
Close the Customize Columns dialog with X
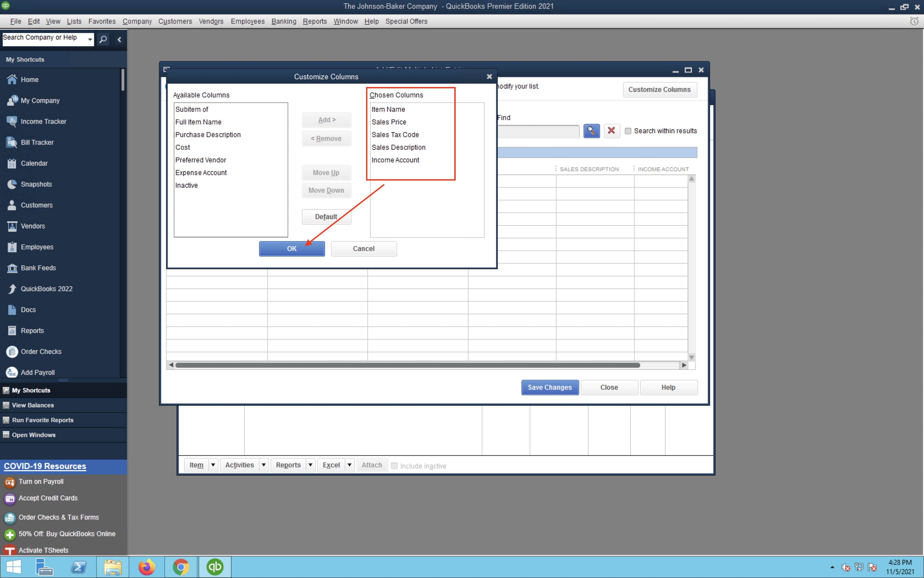point(490,77)
